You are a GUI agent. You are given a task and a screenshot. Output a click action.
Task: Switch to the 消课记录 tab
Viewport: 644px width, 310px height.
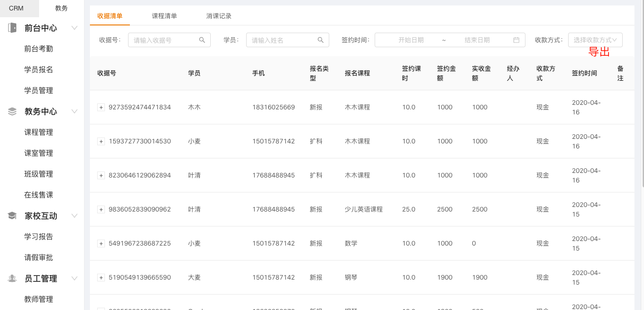click(219, 16)
